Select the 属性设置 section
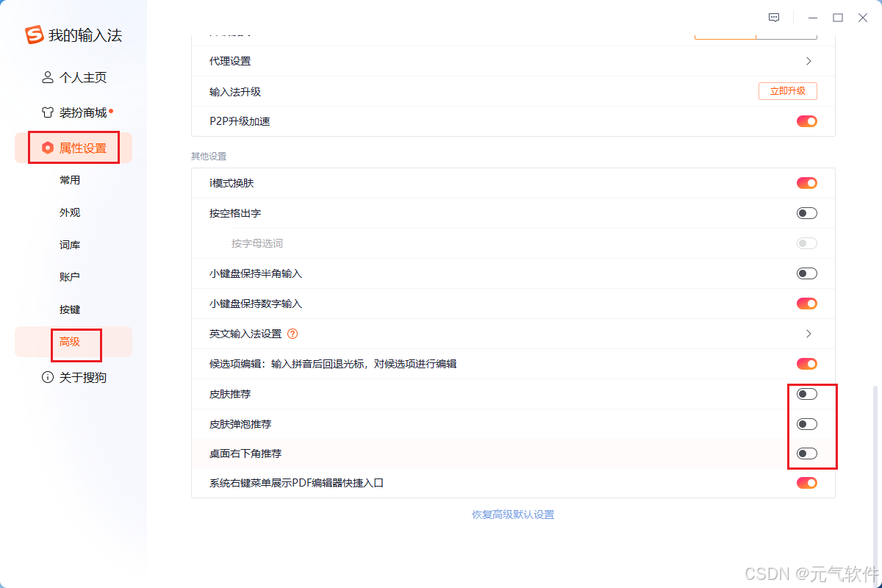Screen dimensions: 882x588 click(x=73, y=148)
